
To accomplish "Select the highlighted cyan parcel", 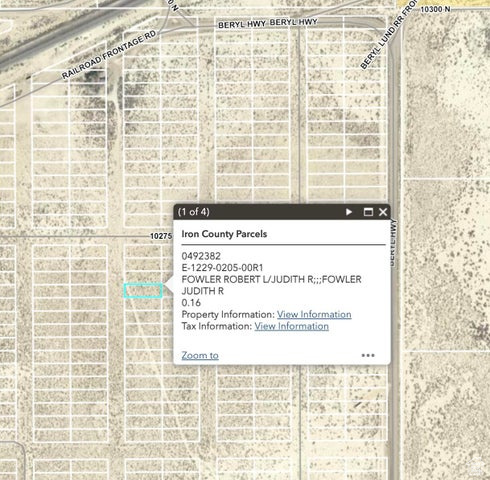I will [x=143, y=290].
